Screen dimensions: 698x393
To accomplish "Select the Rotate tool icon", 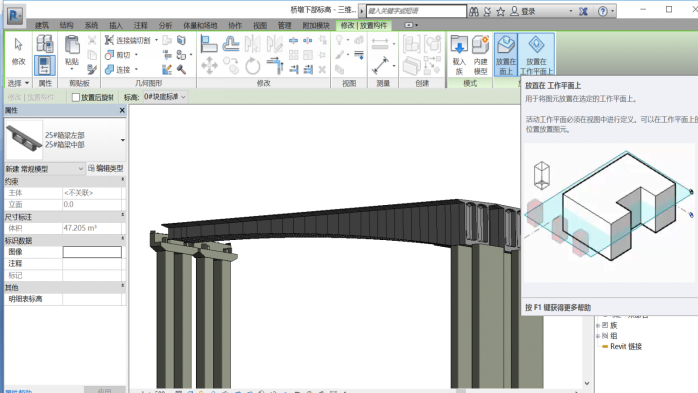I will tap(253, 66).
